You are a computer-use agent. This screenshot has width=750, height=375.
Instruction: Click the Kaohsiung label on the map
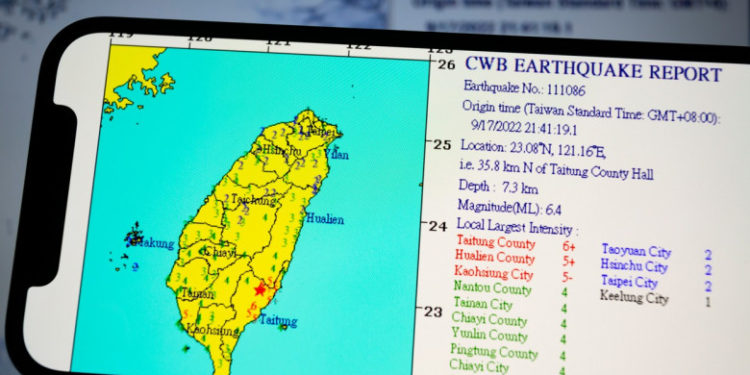[x=212, y=331]
